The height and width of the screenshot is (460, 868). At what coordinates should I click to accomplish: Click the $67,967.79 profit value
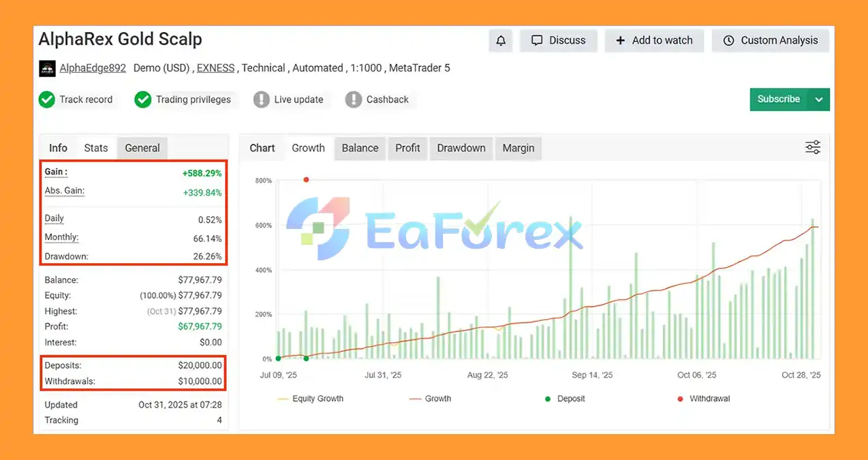tap(200, 327)
